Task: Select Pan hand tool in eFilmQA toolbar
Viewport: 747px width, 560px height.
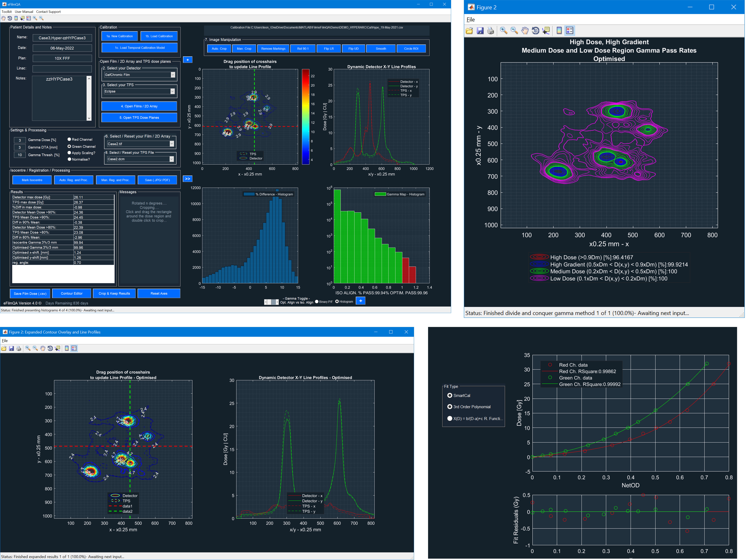Action: point(3,18)
